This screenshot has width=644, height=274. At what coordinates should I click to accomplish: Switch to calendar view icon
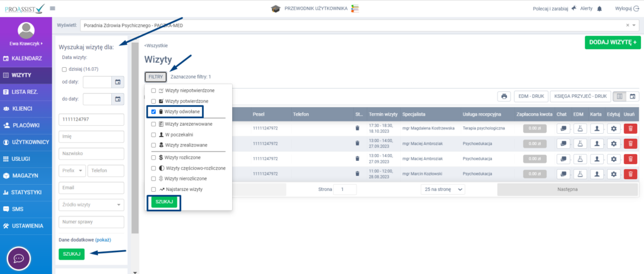633,96
